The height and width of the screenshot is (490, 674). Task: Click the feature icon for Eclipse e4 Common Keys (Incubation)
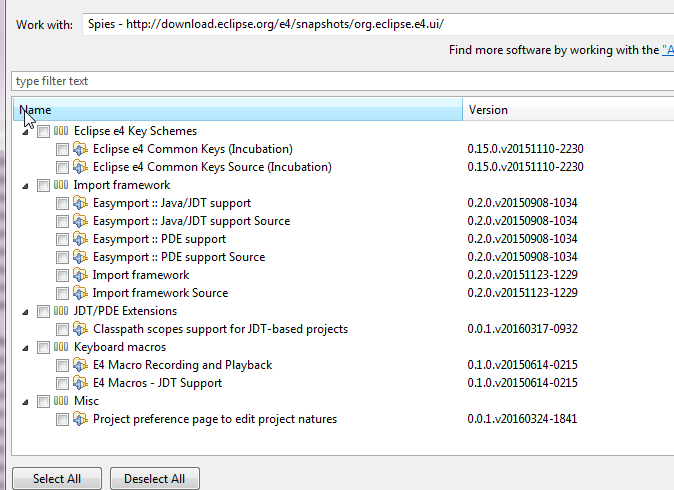pos(80,149)
